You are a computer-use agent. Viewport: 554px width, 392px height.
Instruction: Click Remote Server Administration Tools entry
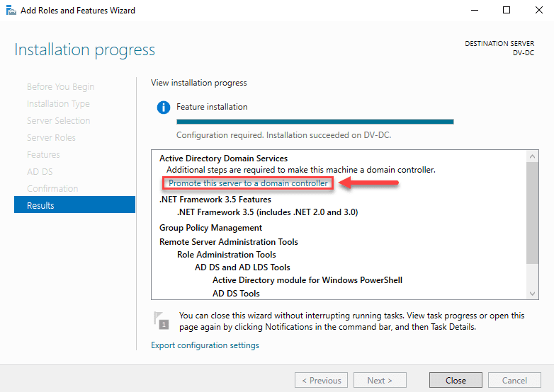(x=229, y=242)
